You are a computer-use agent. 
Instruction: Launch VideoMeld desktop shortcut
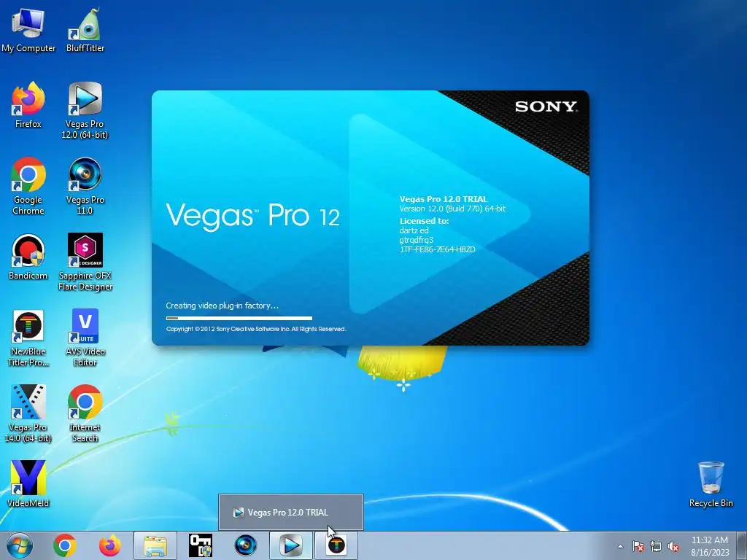(x=28, y=484)
